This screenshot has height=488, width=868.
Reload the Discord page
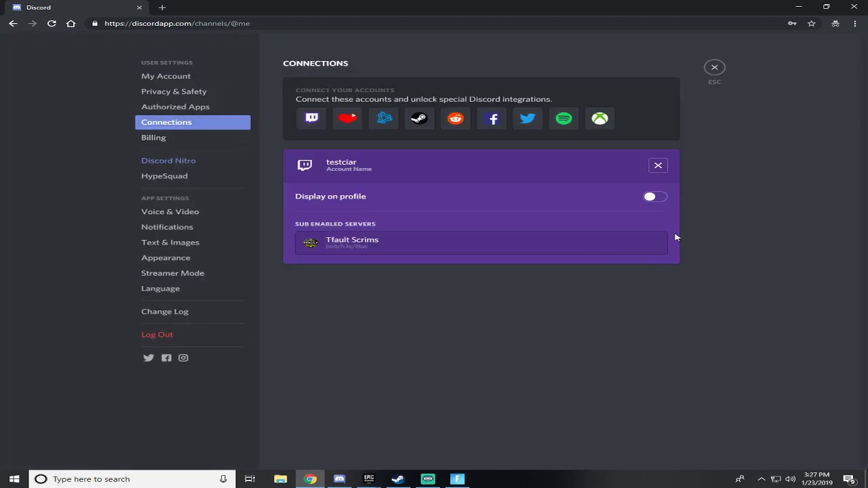point(52,23)
